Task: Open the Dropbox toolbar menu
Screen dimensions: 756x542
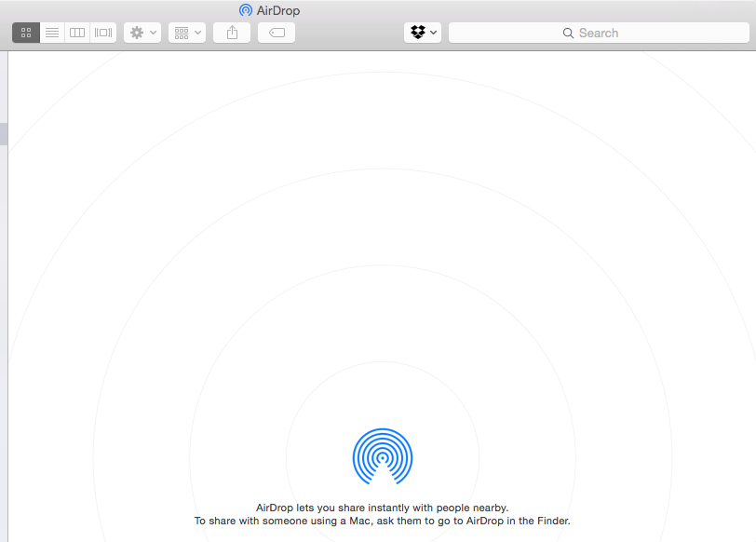Action: tap(423, 33)
